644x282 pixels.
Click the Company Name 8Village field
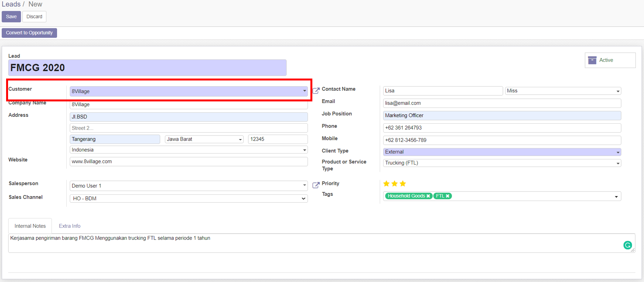pos(189,105)
